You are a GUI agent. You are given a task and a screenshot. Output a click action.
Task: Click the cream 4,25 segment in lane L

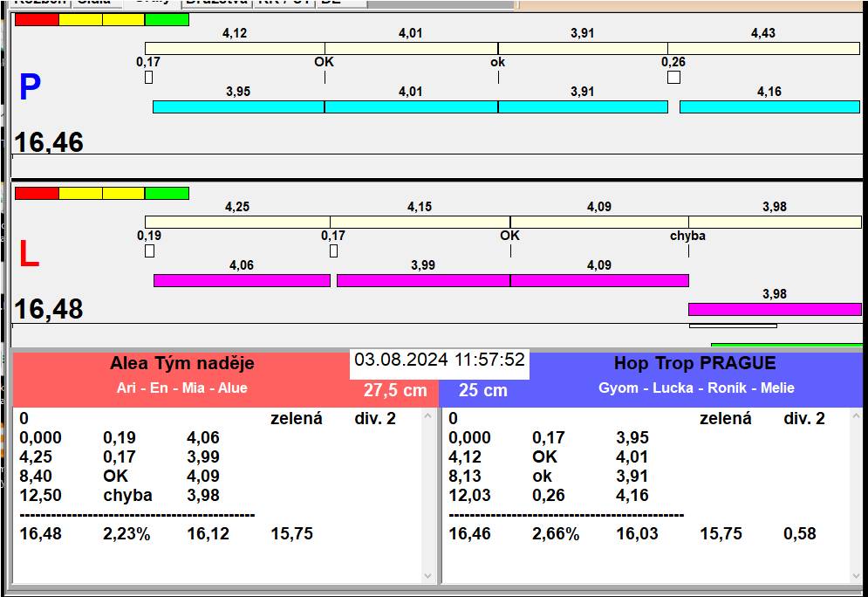237,222
